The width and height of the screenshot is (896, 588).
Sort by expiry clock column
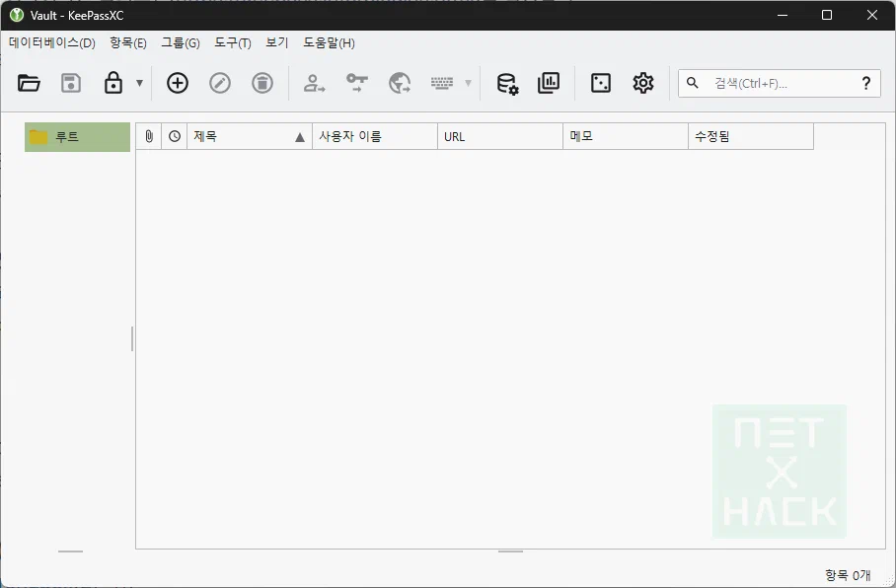[175, 136]
